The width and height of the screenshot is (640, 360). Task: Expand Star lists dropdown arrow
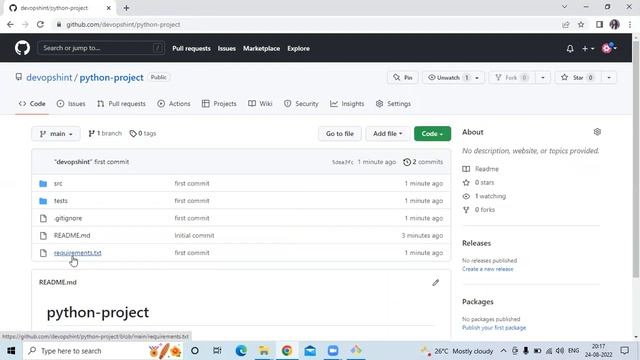(x=609, y=78)
